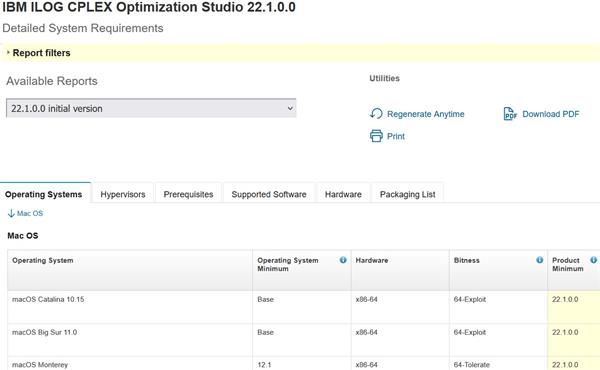Click 64-Tolerate bitness cell in Monterey row
600x370 pixels.
498,363
